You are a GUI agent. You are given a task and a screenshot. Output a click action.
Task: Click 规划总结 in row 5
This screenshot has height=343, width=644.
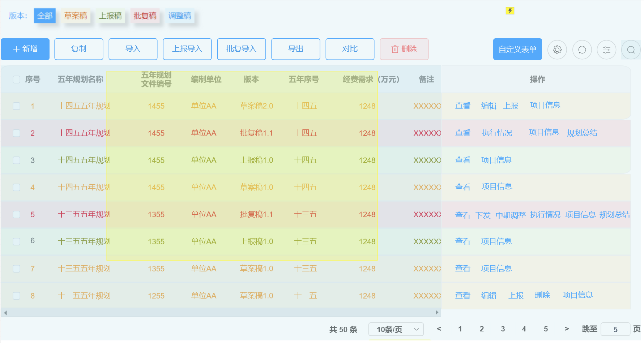pyautogui.click(x=615, y=215)
